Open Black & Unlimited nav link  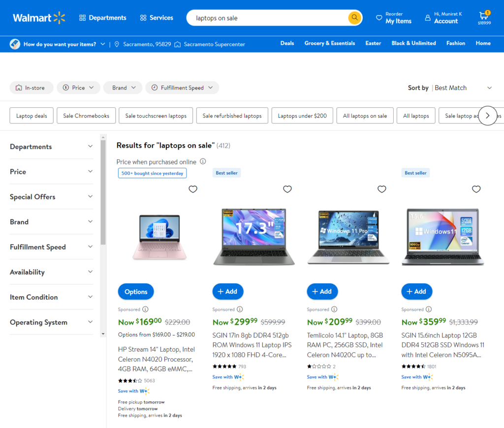click(413, 43)
